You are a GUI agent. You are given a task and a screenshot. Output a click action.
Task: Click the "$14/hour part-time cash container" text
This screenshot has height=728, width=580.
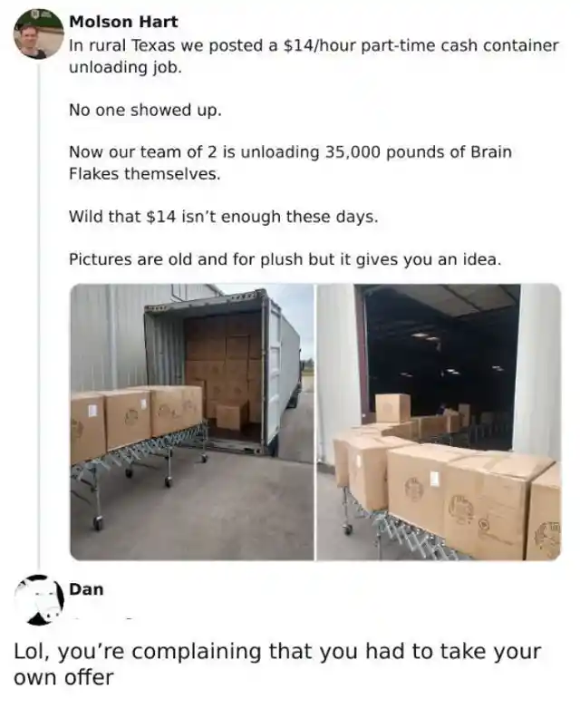coord(420,45)
